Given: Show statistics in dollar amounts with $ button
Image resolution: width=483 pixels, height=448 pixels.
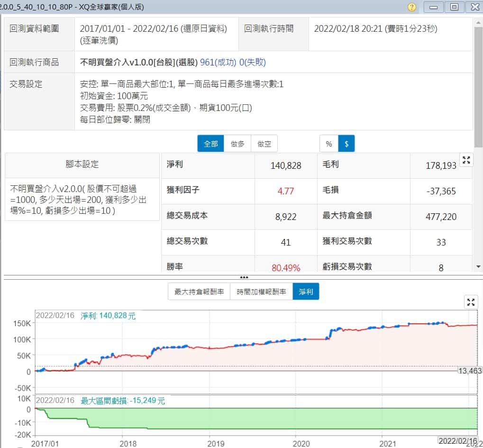Looking at the screenshot, I should tap(346, 144).
